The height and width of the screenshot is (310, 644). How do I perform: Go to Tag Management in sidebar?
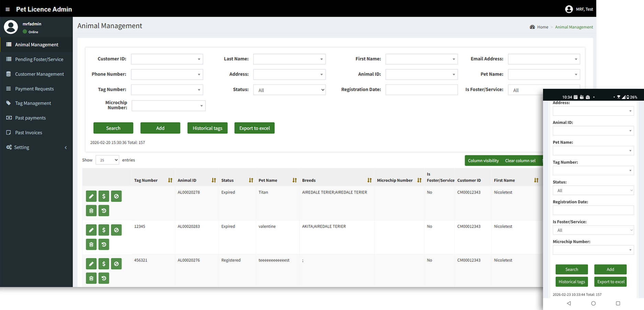click(x=33, y=103)
